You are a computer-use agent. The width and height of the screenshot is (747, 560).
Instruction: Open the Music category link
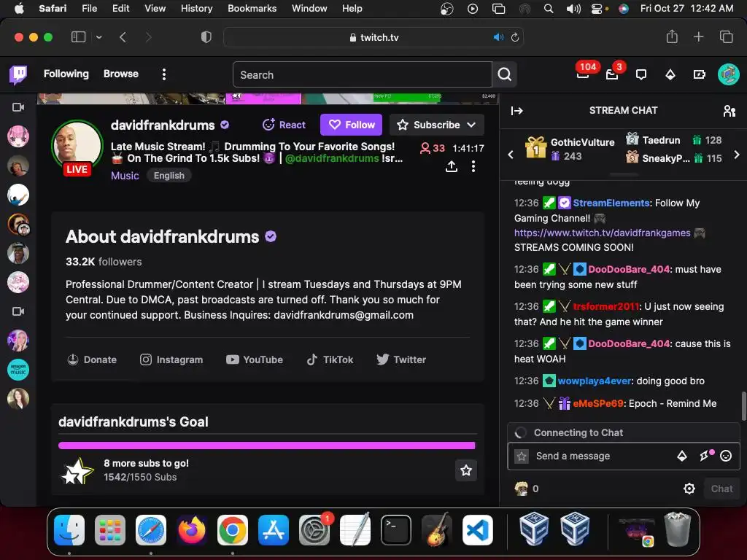tap(125, 176)
